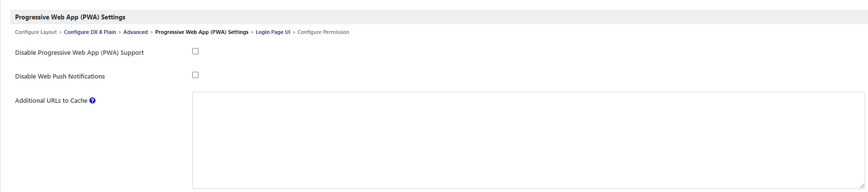Image resolution: width=868 pixels, height=192 pixels.
Task: Enable Disable Progressive Web App Support checkbox
Action: [195, 51]
